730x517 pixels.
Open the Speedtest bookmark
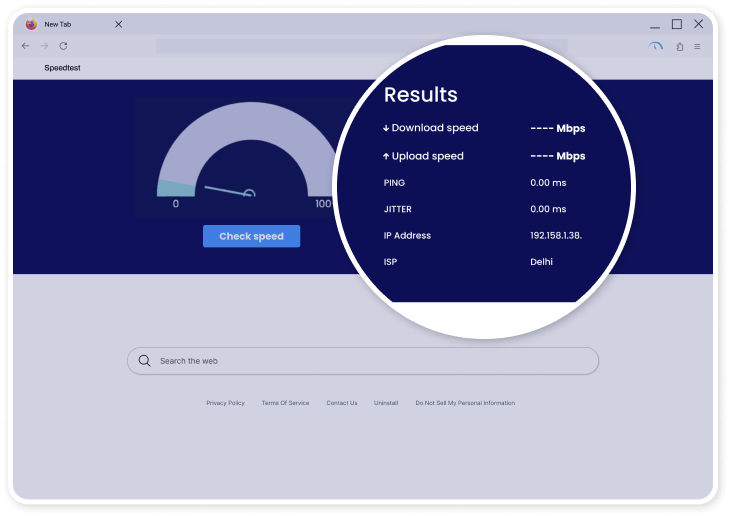pyautogui.click(x=62, y=68)
